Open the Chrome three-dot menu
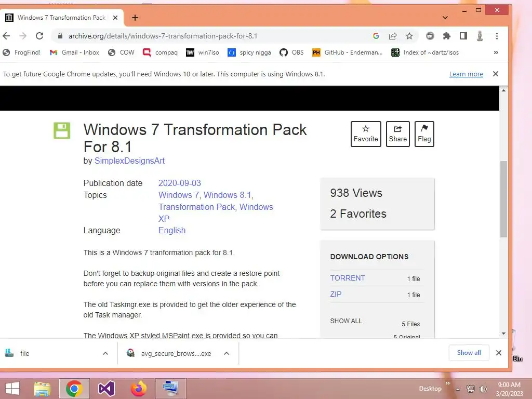The width and height of the screenshot is (532, 399). coord(497,36)
